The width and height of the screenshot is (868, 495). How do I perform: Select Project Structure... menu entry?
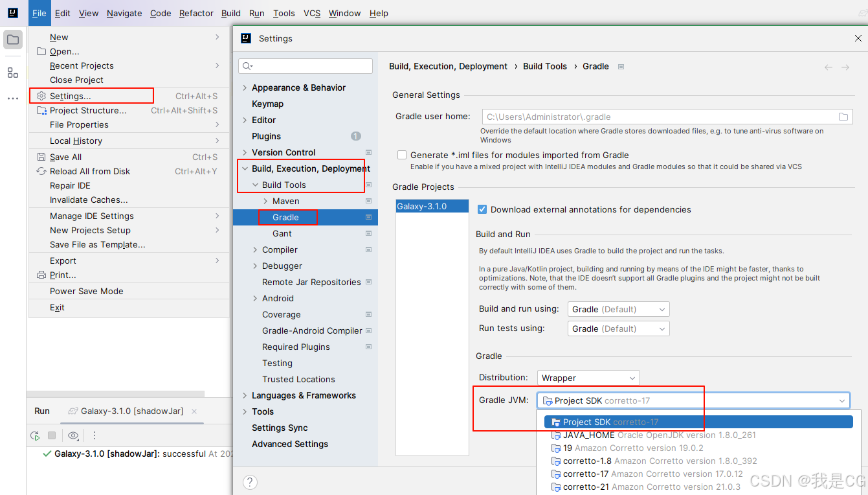(129, 110)
